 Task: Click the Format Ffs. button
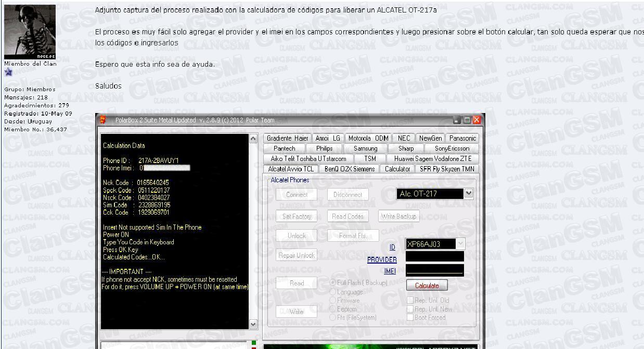[353, 236]
